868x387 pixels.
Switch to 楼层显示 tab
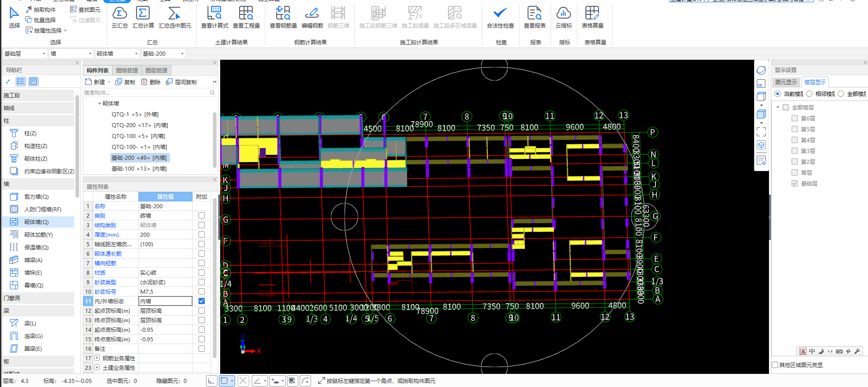(x=815, y=82)
